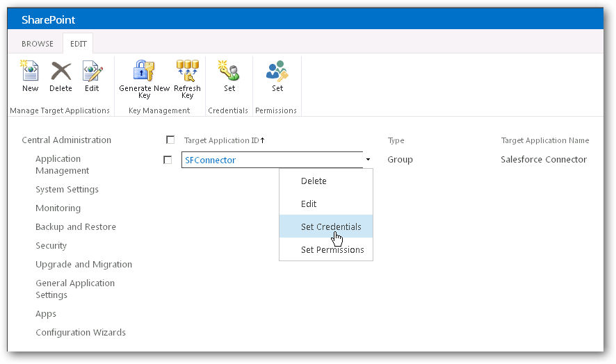Toggle the select-all checkbox in header
The width and height of the screenshot is (616, 364).
pyautogui.click(x=170, y=140)
